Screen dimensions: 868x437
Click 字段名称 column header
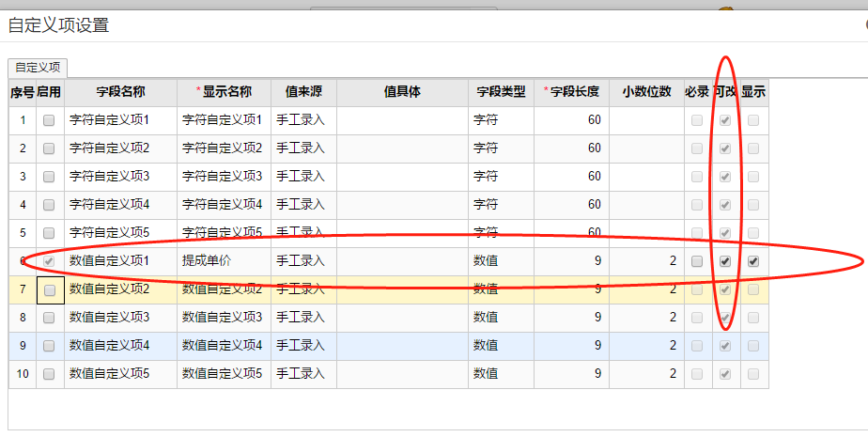[120, 92]
